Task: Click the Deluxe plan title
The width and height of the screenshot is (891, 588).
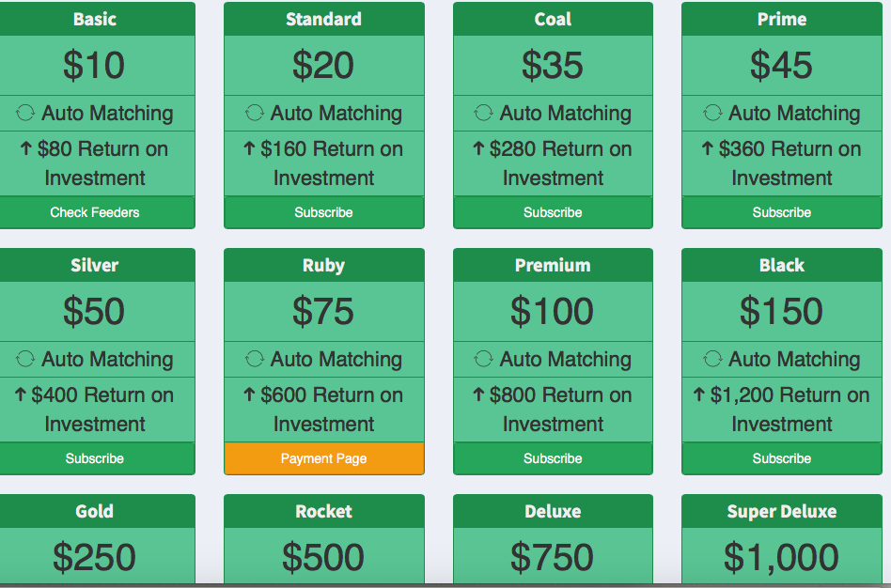Action: [x=553, y=511]
